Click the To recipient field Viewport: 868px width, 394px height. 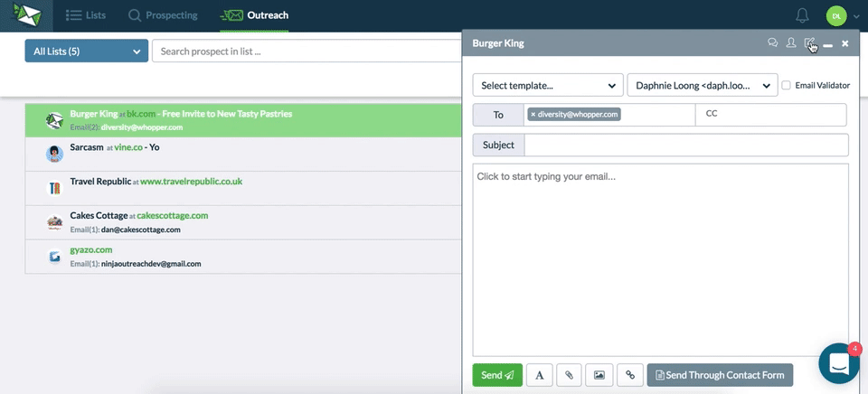(x=609, y=115)
